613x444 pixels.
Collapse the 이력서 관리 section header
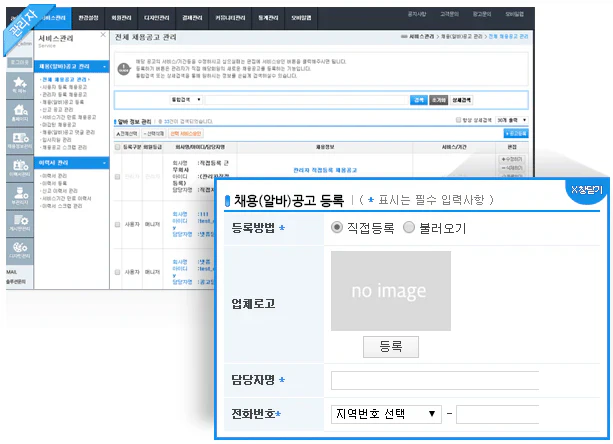point(71,163)
